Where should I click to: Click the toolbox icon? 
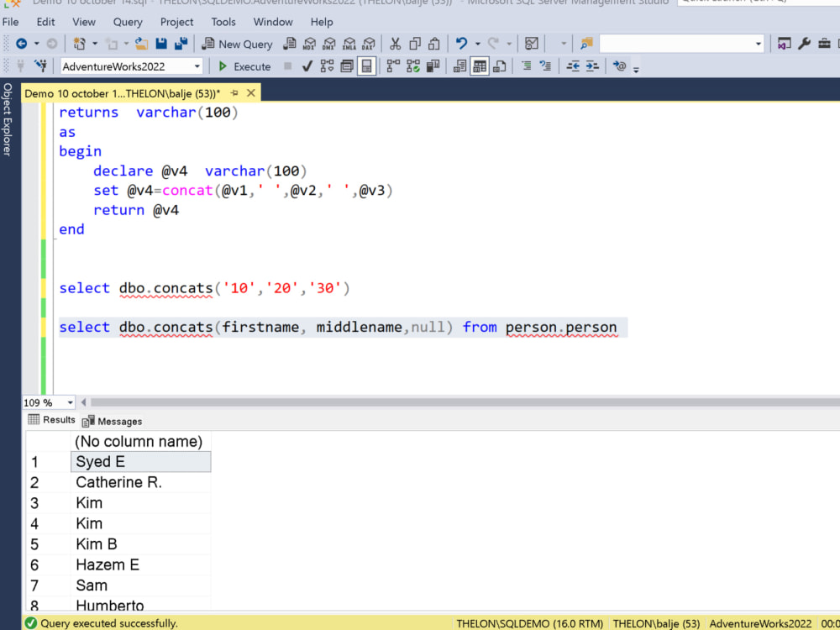[825, 44]
